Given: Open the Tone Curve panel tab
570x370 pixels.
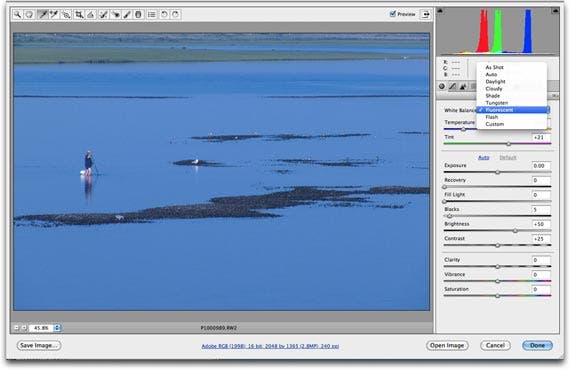Looking at the screenshot, I should pos(453,86).
